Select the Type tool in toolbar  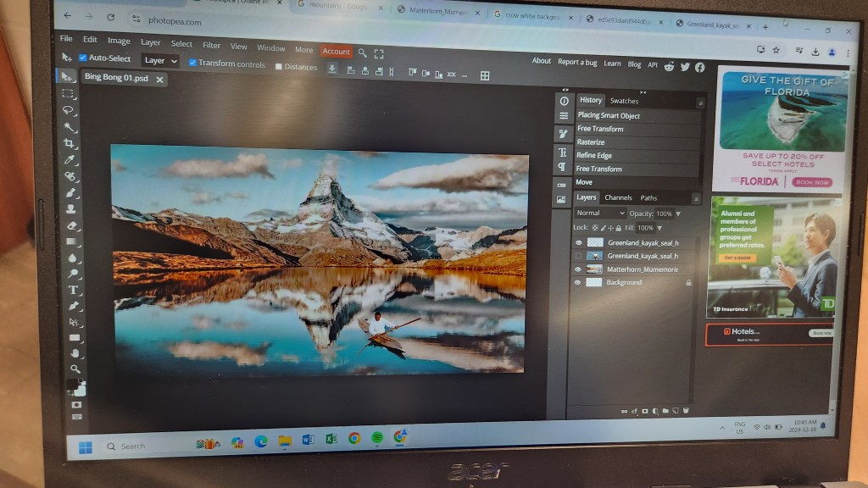[74, 290]
